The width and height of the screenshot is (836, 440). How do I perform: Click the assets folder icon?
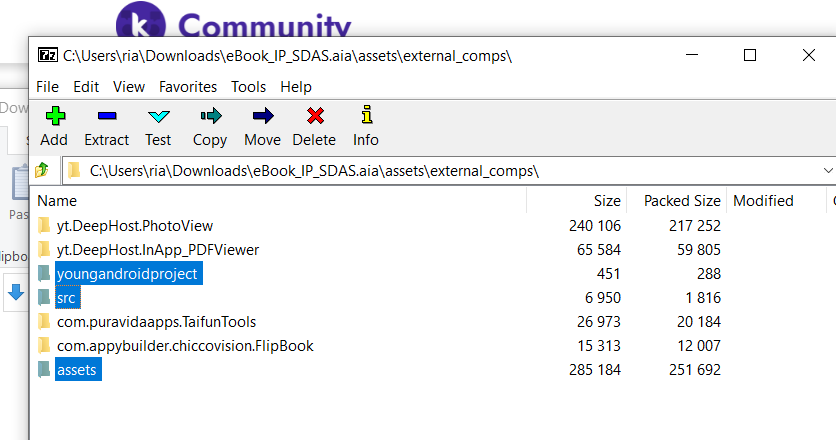pos(44,370)
